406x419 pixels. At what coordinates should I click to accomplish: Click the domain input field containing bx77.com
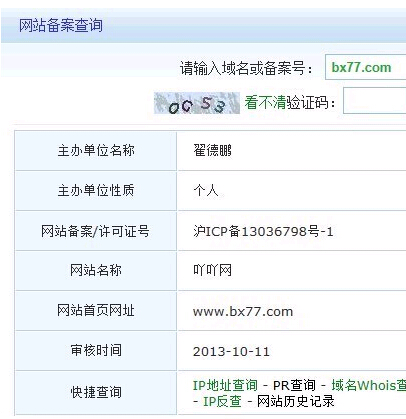coord(365,67)
